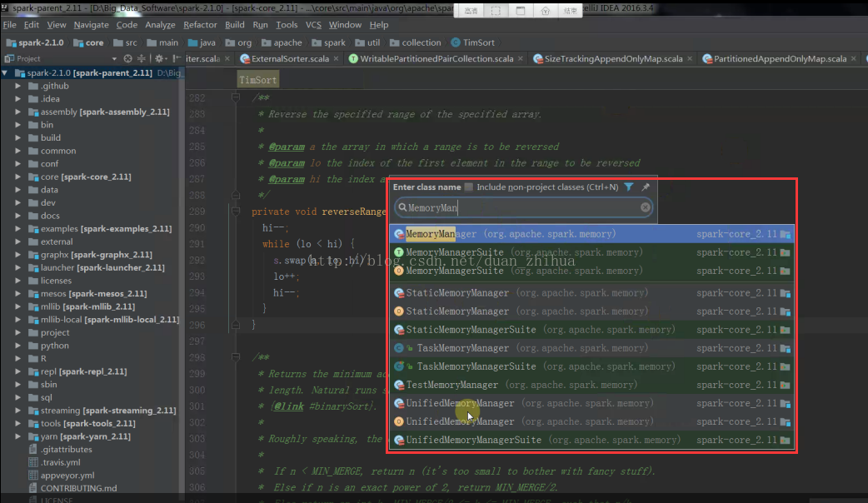Screen dimensions: 868x503
Task: Click the module icon of MemoryManager result
Action: click(786, 234)
